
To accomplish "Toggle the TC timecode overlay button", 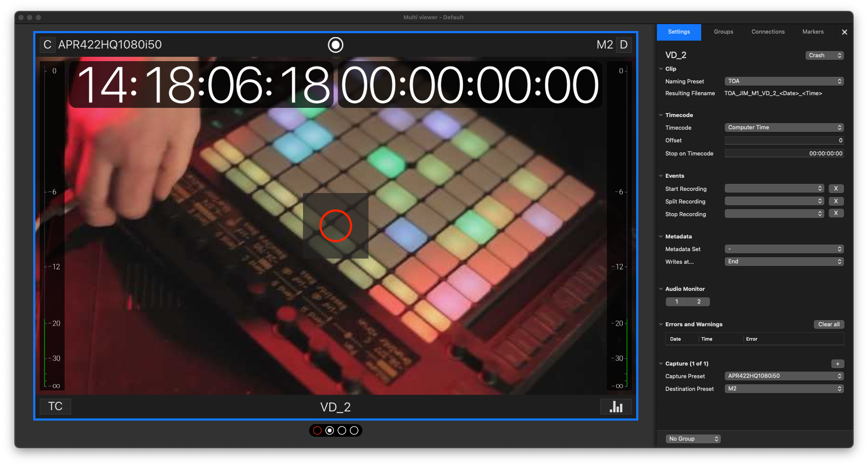I will 55,406.
